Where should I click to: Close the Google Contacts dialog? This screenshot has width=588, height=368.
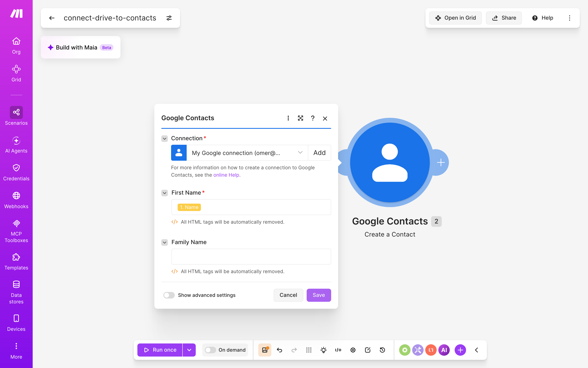(x=325, y=118)
